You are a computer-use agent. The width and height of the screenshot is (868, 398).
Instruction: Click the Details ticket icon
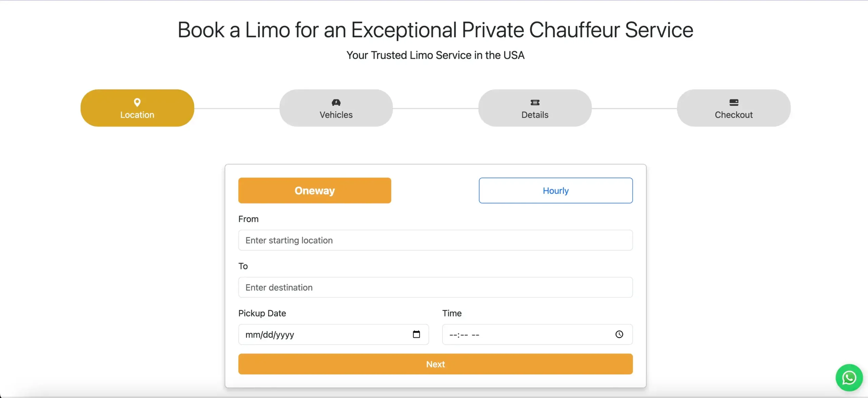[535, 102]
